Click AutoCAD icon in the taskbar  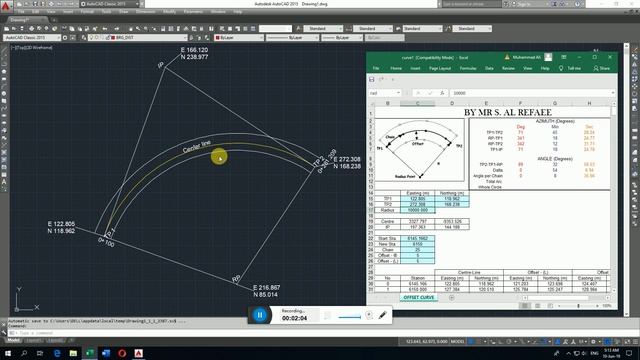point(138,353)
